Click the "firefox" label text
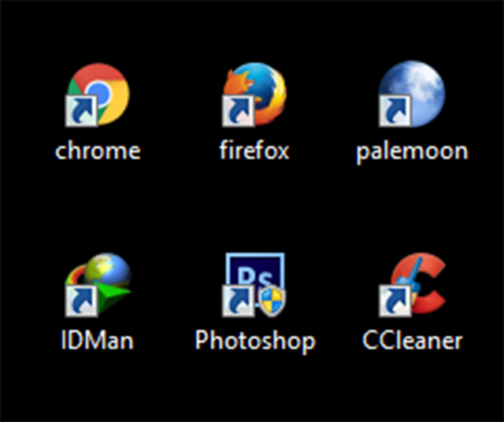The height and width of the screenshot is (422, 504). [x=254, y=150]
